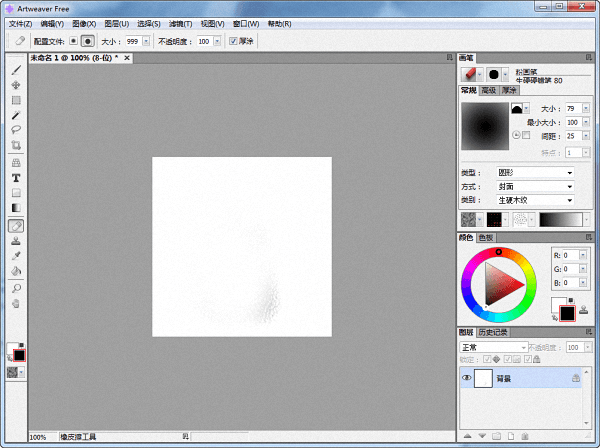Switch to the 历史记录 tab
The image size is (600, 448).
[494, 332]
